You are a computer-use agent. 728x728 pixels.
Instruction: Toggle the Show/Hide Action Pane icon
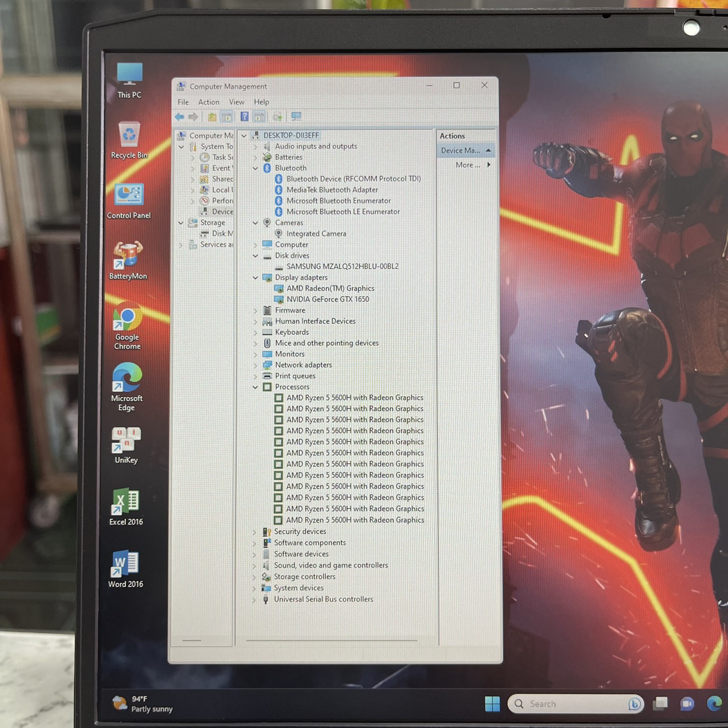[260, 117]
